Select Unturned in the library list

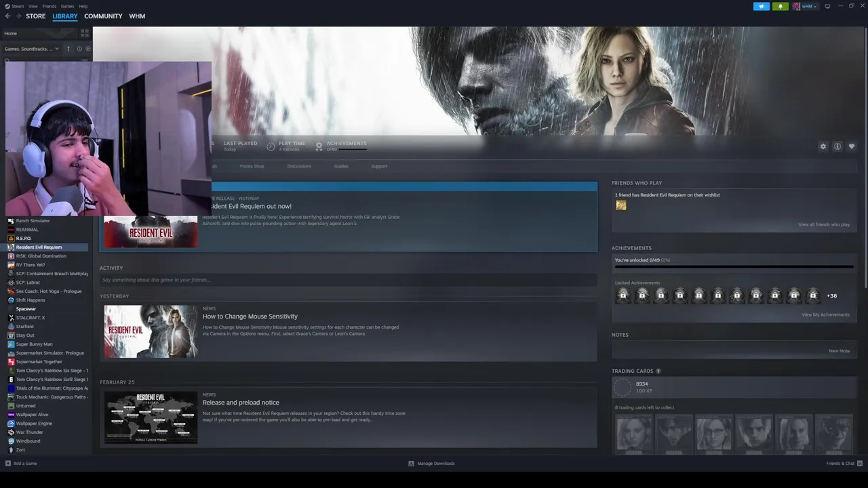click(x=26, y=406)
